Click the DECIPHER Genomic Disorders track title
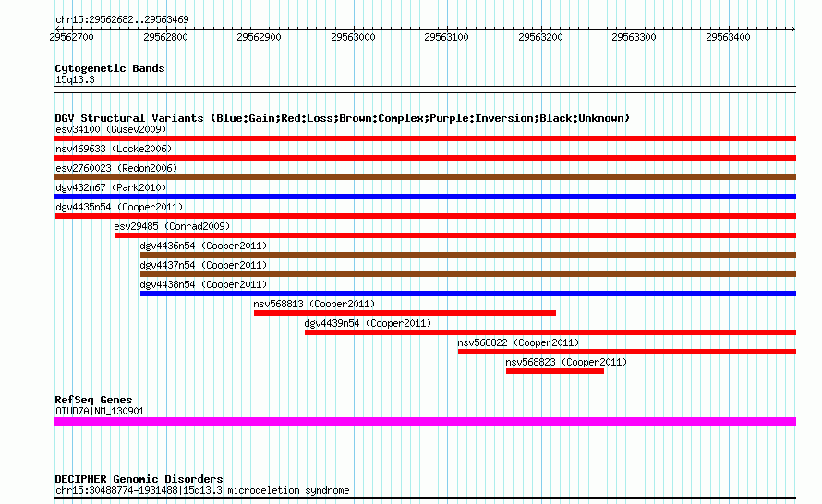The height and width of the screenshot is (504, 822). click(x=139, y=479)
